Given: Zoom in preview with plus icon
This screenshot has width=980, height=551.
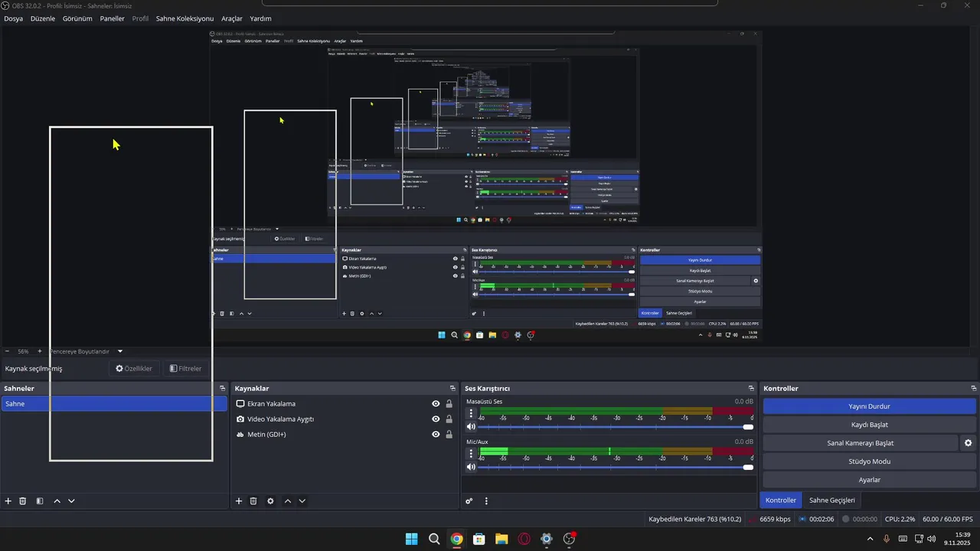Looking at the screenshot, I should pyautogui.click(x=40, y=351).
